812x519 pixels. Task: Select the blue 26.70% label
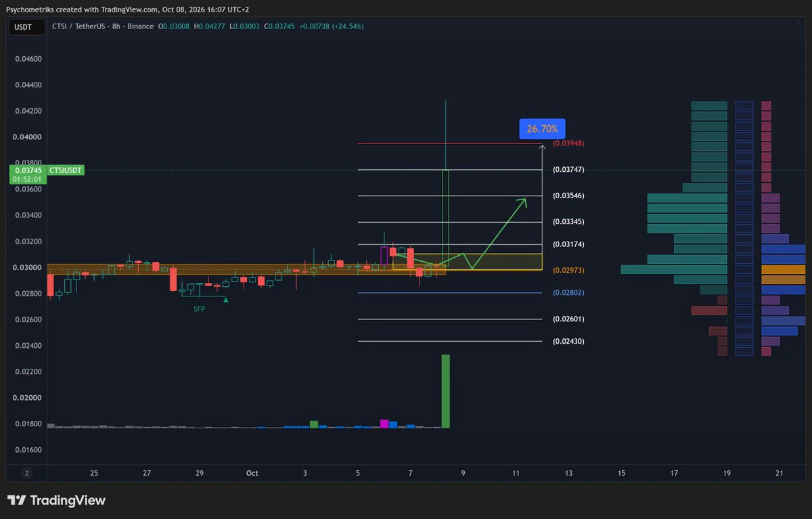point(542,128)
